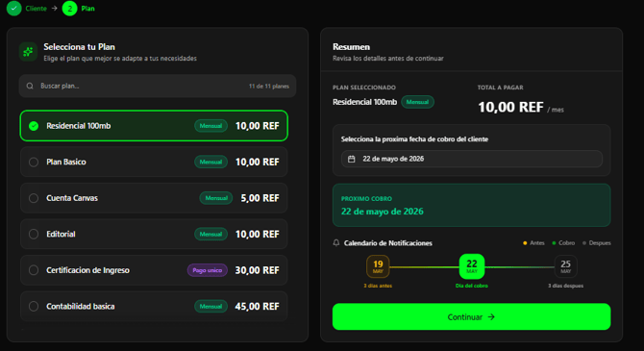The width and height of the screenshot is (644, 351).
Task: Click the 30,00 REF price
Action: (257, 270)
